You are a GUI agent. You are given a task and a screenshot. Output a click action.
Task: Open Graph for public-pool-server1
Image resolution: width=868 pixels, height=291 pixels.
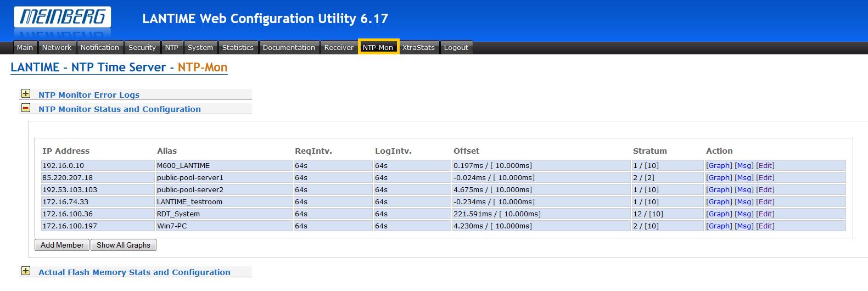pos(719,177)
